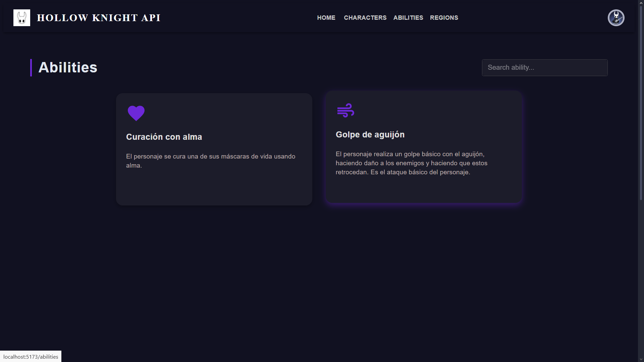Click the Hollow Knight logo icon

pyautogui.click(x=22, y=18)
